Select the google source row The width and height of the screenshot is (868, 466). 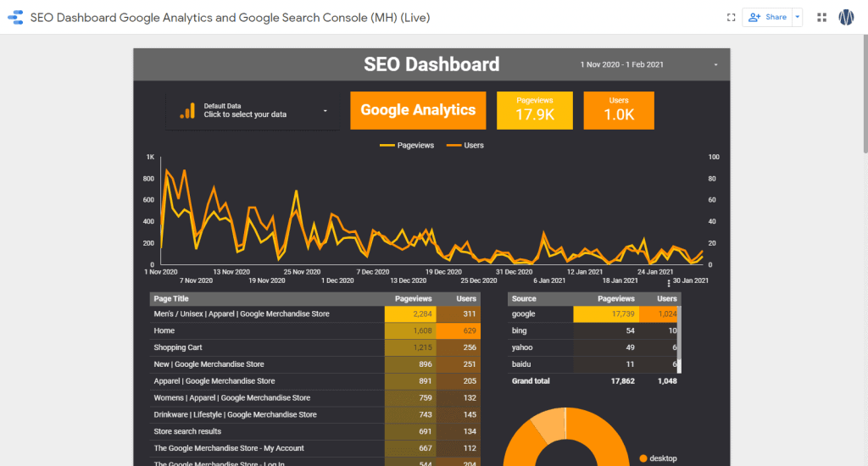coord(593,313)
